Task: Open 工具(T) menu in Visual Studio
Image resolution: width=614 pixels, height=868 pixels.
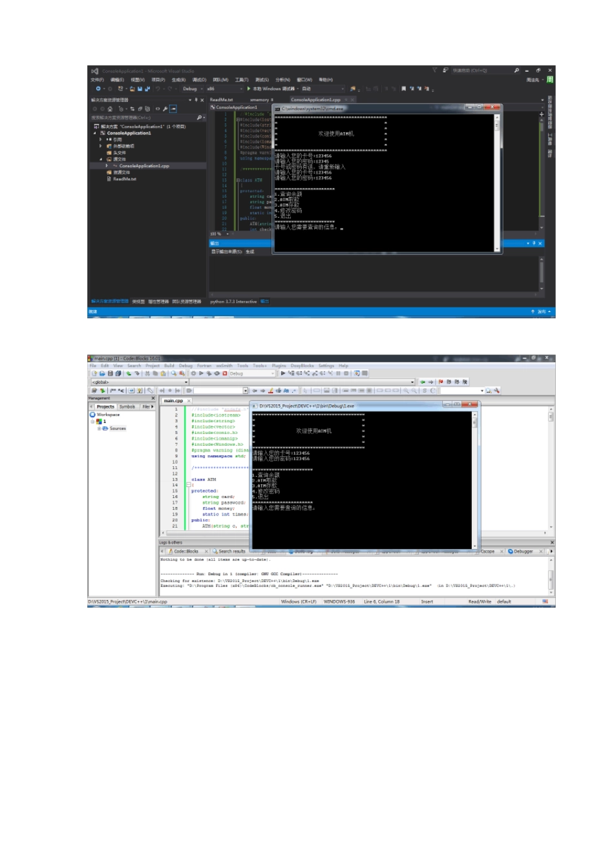Action: (241, 80)
